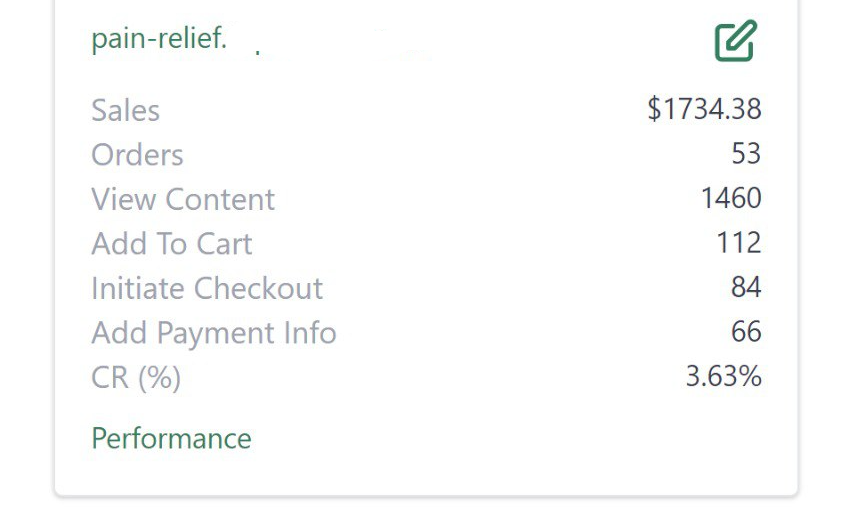
Task: Click the gray page background left of card
Action: (x=25, y=250)
